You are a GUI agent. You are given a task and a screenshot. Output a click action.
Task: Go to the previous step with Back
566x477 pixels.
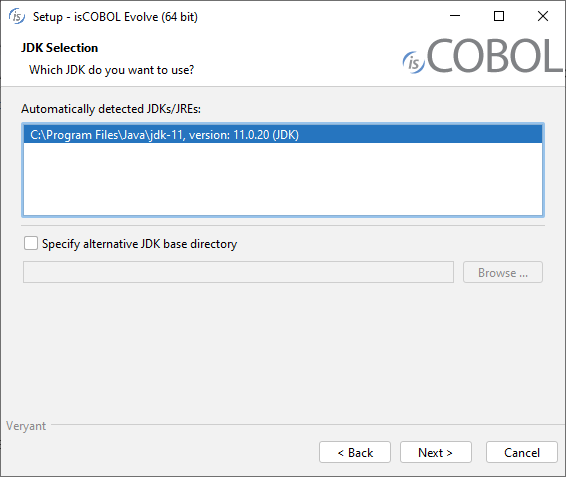tap(355, 452)
